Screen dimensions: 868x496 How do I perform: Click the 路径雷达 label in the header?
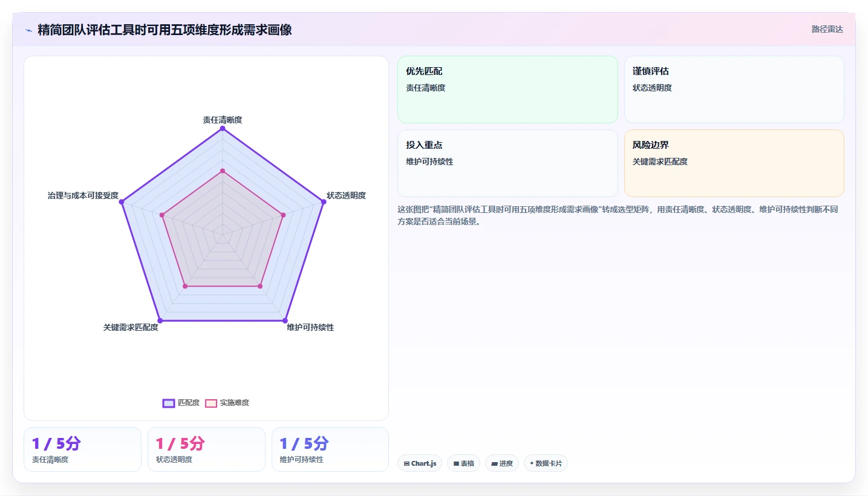tap(827, 29)
